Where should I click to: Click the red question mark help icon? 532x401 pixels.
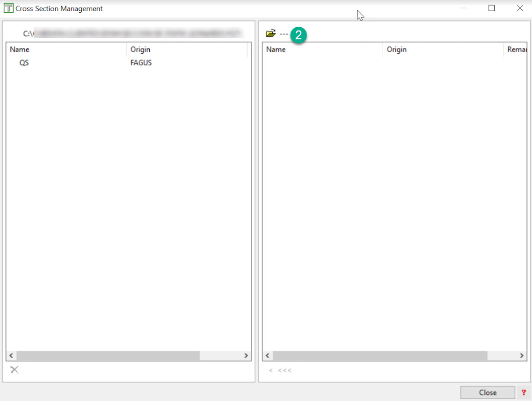pos(524,393)
